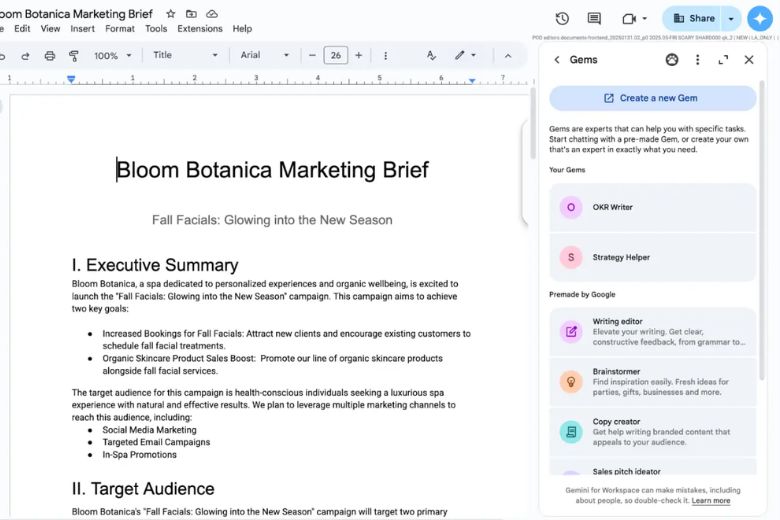Star the Bloom Botanica document
The height and width of the screenshot is (520, 780).
pyautogui.click(x=171, y=14)
